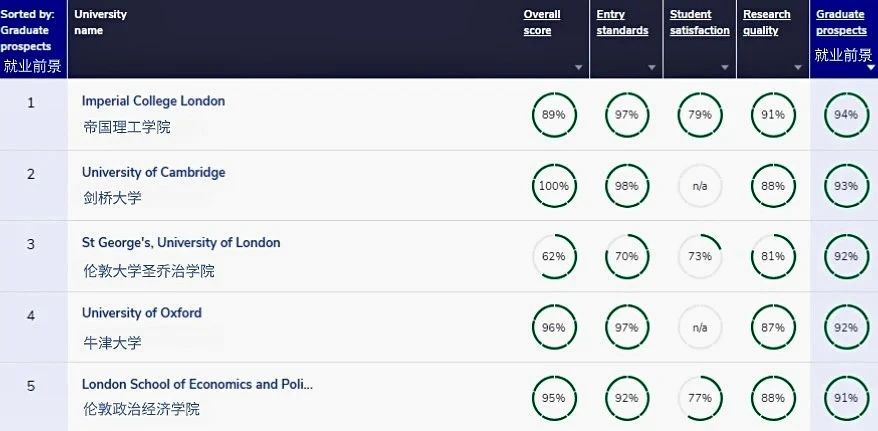The height and width of the screenshot is (431, 878).
Task: Click the Graduate prospects sort arrow
Action: 871,68
